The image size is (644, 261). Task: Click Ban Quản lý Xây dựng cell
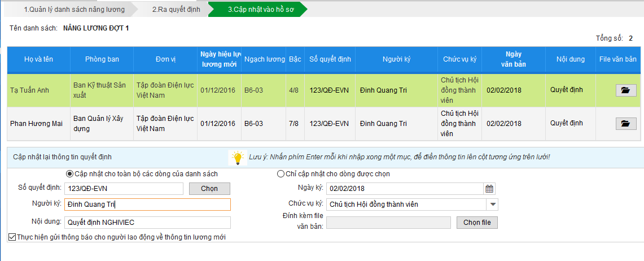pyautogui.click(x=102, y=123)
